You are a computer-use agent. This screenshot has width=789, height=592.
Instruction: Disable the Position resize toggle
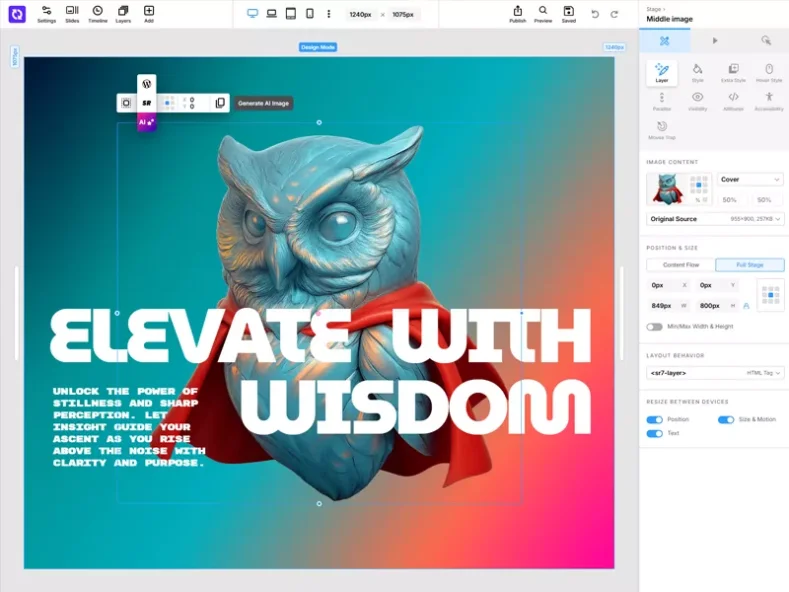point(655,420)
